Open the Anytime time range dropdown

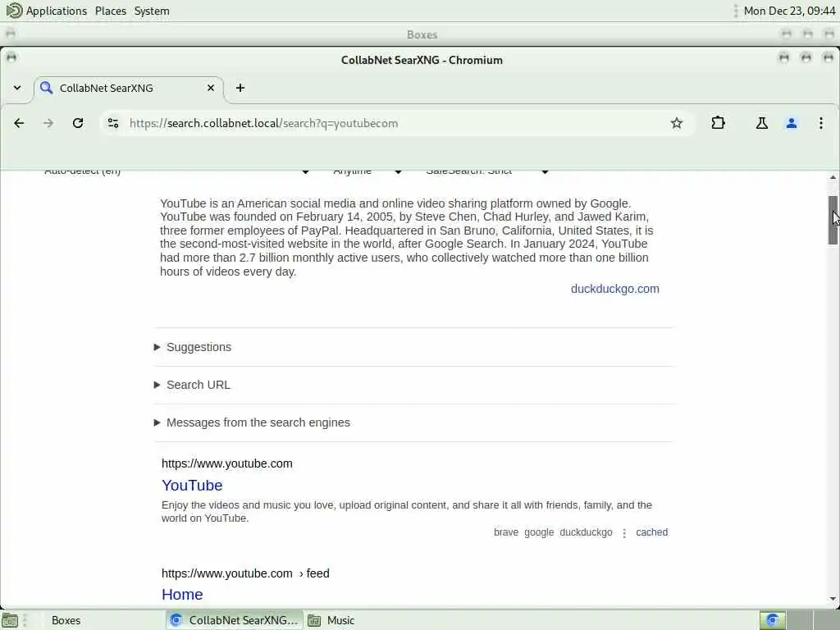pyautogui.click(x=367, y=171)
